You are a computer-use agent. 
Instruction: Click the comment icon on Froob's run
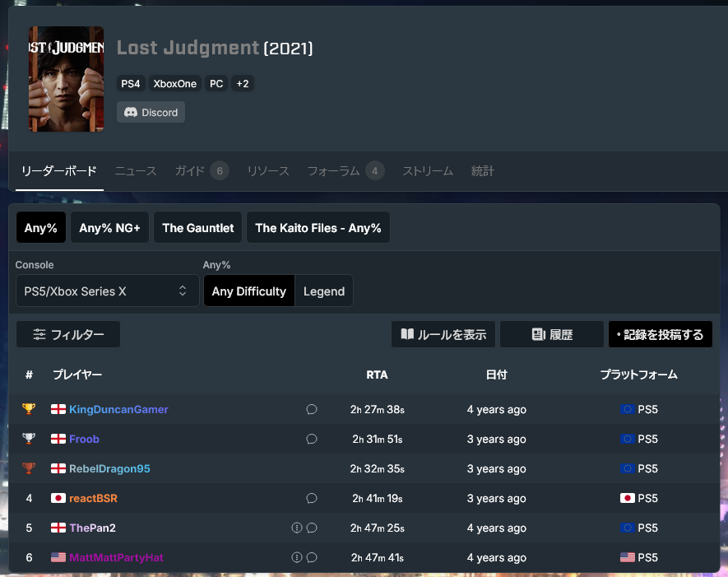[x=312, y=439]
